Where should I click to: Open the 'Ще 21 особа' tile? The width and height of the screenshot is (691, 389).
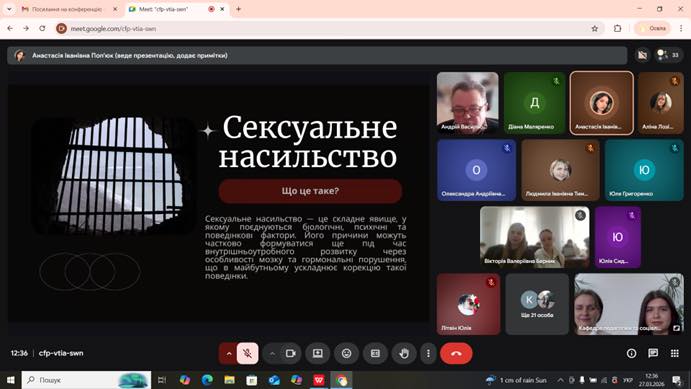(537, 304)
